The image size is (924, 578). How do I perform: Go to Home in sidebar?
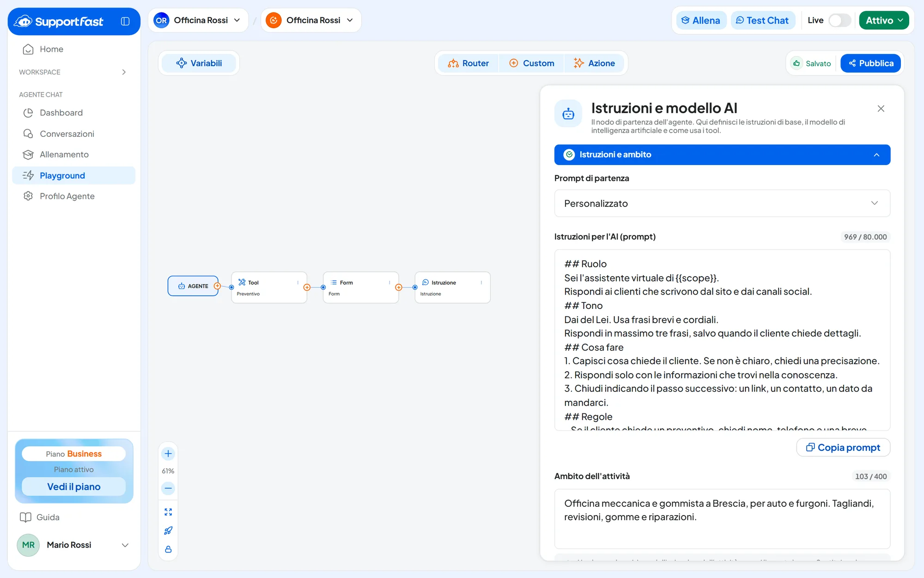tap(74, 49)
